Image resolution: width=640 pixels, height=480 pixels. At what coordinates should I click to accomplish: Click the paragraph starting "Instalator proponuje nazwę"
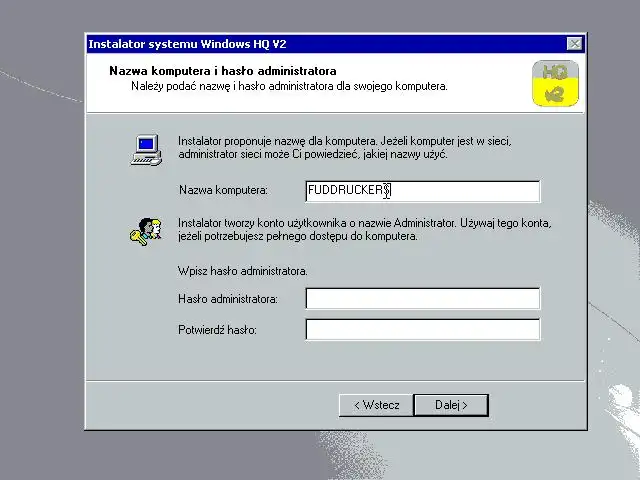point(344,148)
